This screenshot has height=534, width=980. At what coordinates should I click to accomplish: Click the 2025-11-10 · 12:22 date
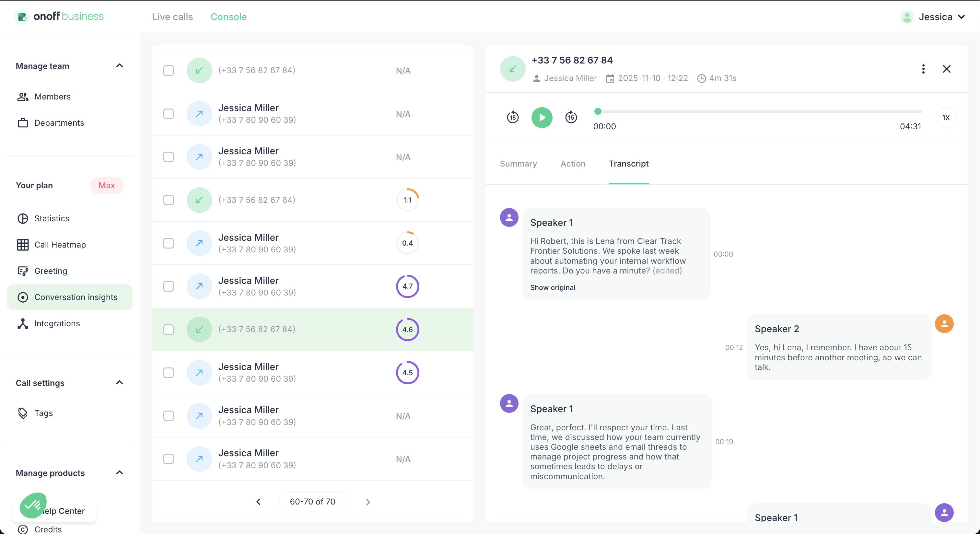653,78
